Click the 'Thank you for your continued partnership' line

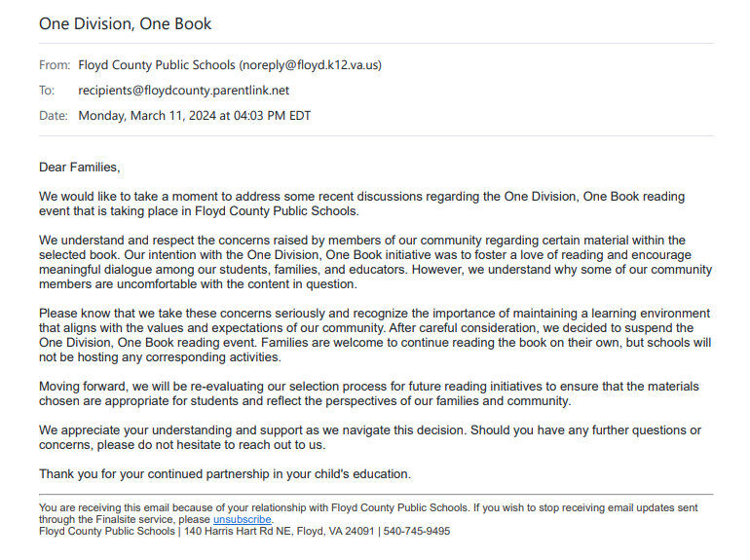(225, 474)
